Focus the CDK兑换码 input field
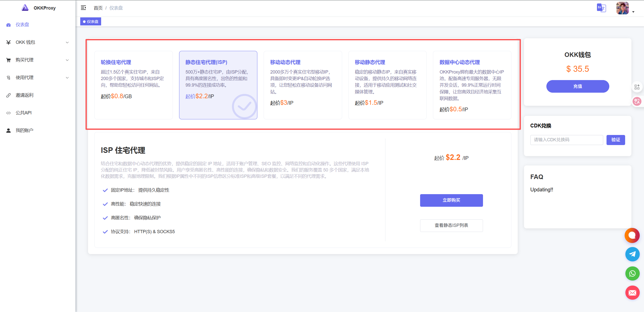This screenshot has height=312, width=644. [567, 140]
